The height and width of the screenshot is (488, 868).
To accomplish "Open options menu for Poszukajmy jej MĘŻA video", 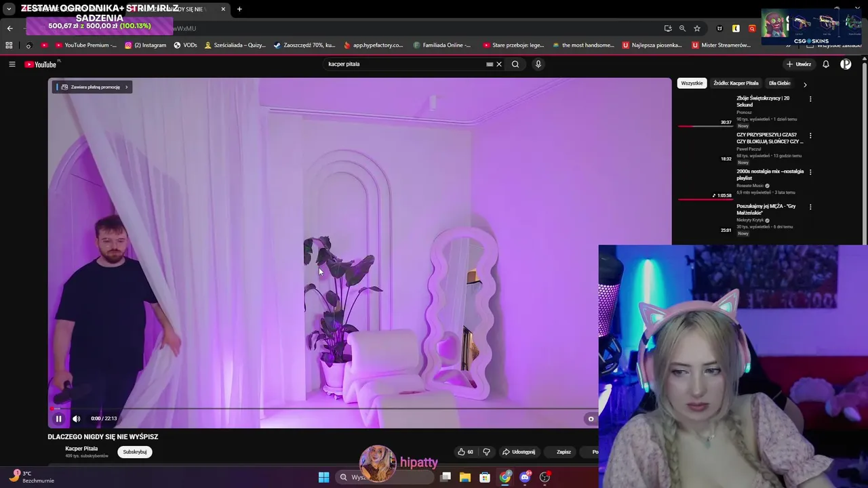I will tap(810, 207).
